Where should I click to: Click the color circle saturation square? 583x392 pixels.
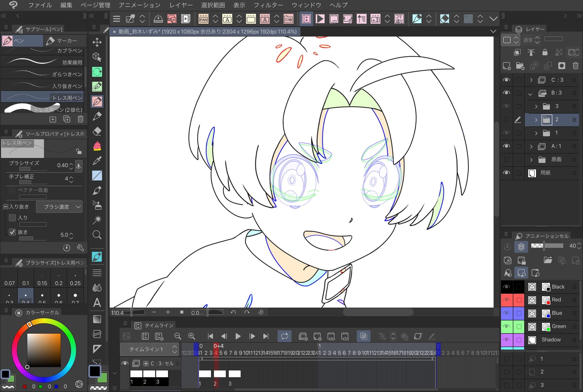tap(44, 350)
